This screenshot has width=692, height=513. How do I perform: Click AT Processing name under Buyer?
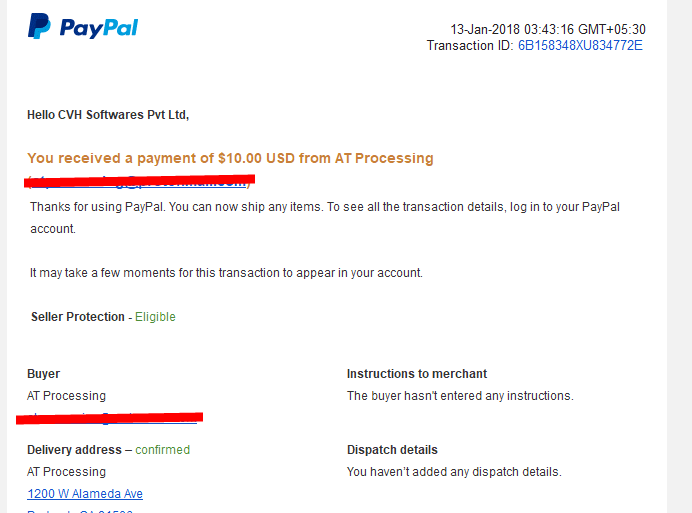tap(66, 396)
